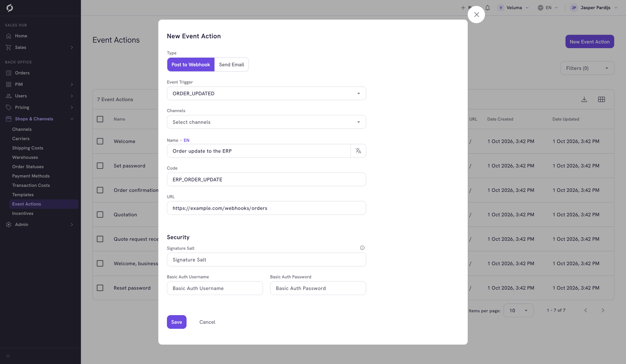Open Incentives in sidebar
The height and width of the screenshot is (364, 626).
click(23, 213)
